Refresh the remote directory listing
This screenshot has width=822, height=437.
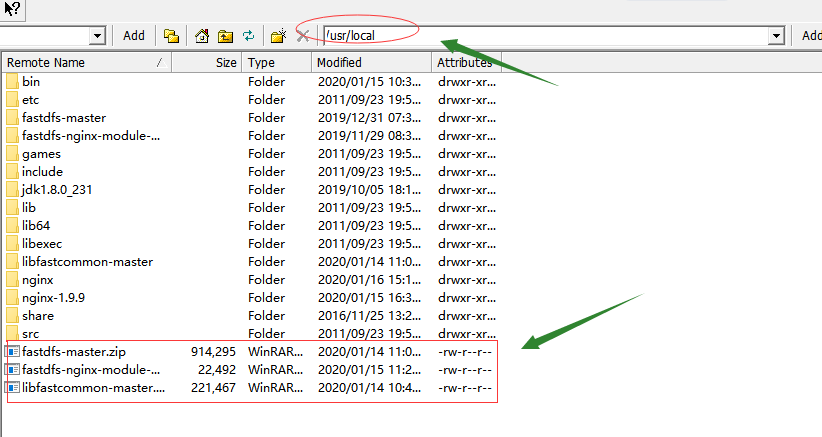point(248,36)
